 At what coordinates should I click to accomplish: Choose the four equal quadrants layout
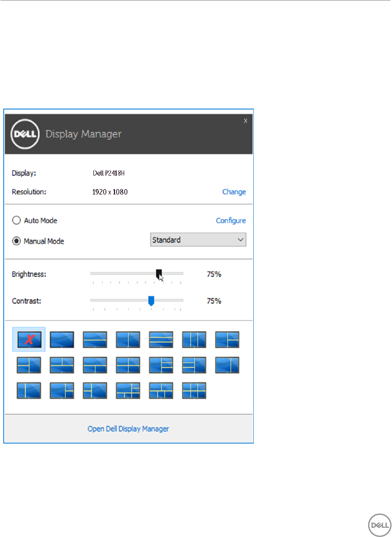128,365
